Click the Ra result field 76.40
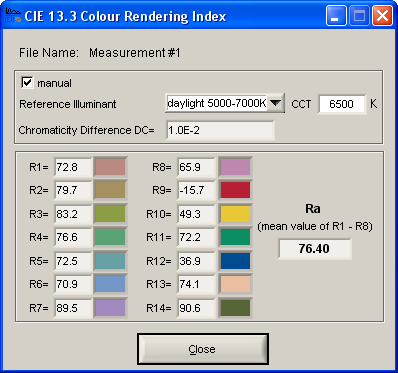 [314, 249]
